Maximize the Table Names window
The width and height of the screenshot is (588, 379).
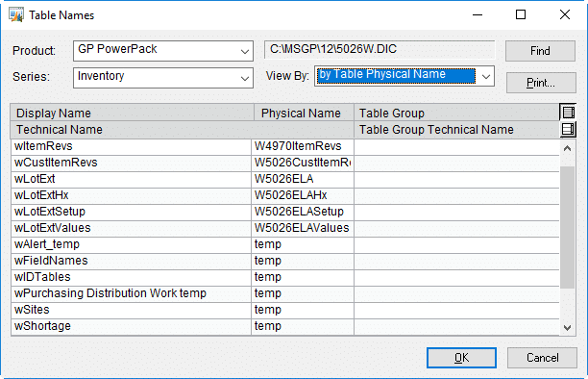point(521,14)
